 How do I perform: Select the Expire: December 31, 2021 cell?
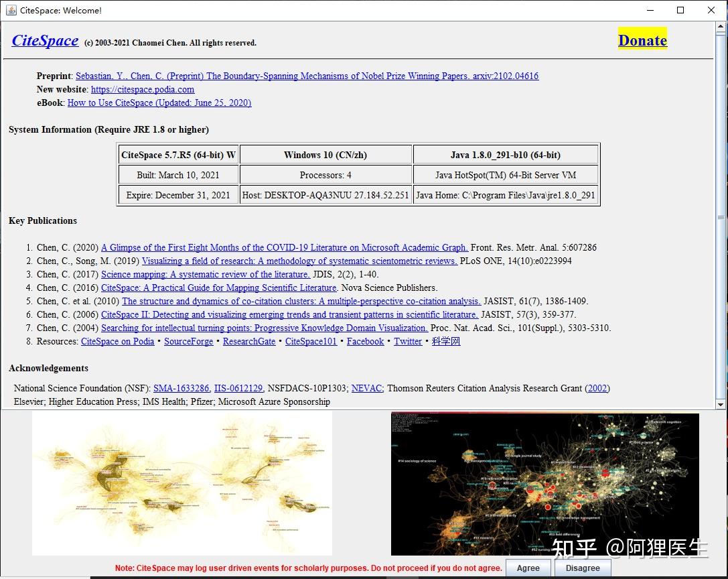[x=178, y=195]
